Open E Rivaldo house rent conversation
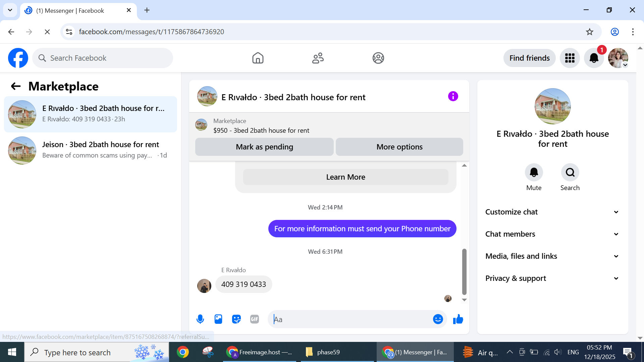Image resolution: width=644 pixels, height=362 pixels. coord(91,114)
